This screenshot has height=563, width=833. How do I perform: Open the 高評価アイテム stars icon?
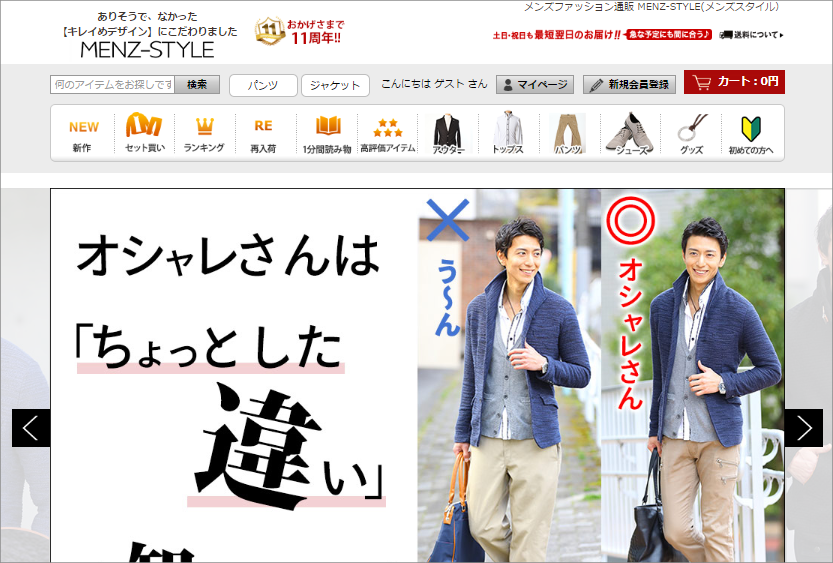tap(387, 135)
